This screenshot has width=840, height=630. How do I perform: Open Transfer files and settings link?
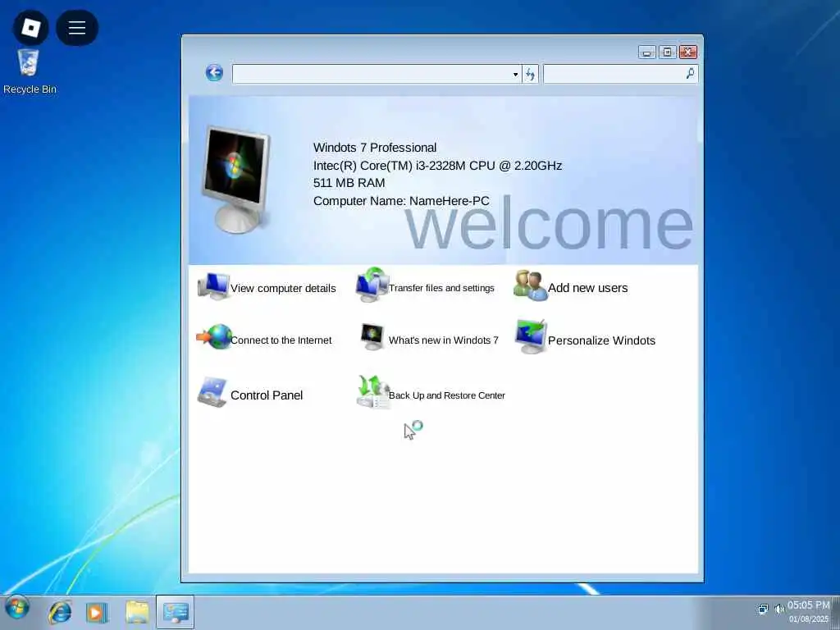(441, 288)
